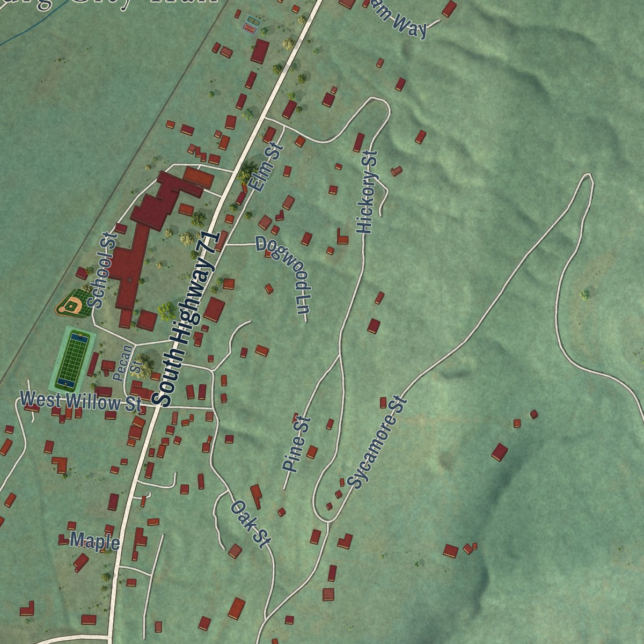Click the Pecan St street label

tap(128, 363)
